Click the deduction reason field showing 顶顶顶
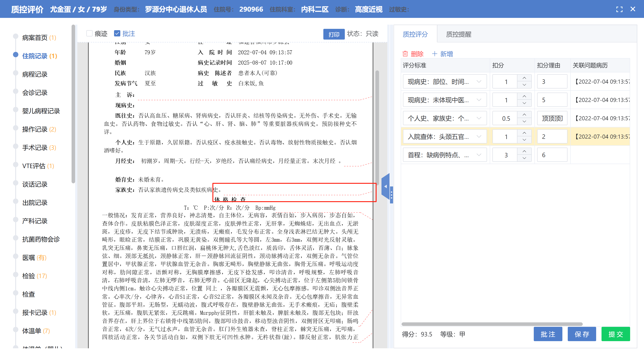 point(552,118)
